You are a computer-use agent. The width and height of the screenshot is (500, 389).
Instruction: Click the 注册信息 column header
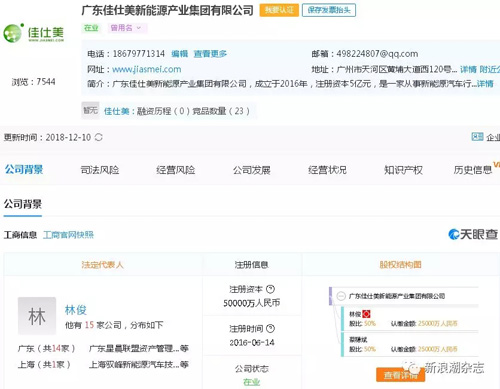click(x=252, y=265)
